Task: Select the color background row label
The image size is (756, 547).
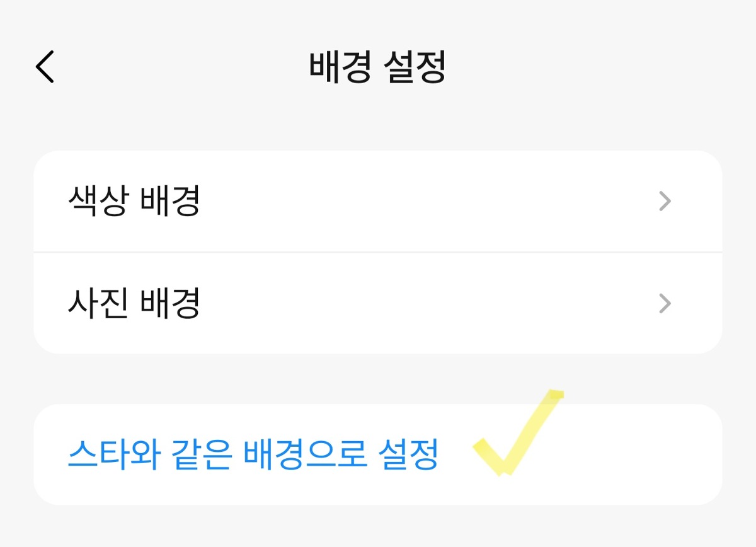Action: click(134, 202)
